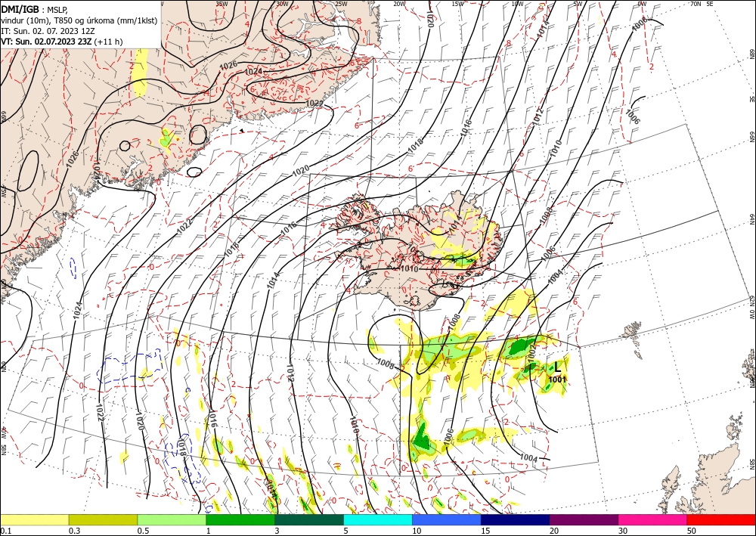
Task: Click the '1001' pressure value under the L
Action: 557,380
